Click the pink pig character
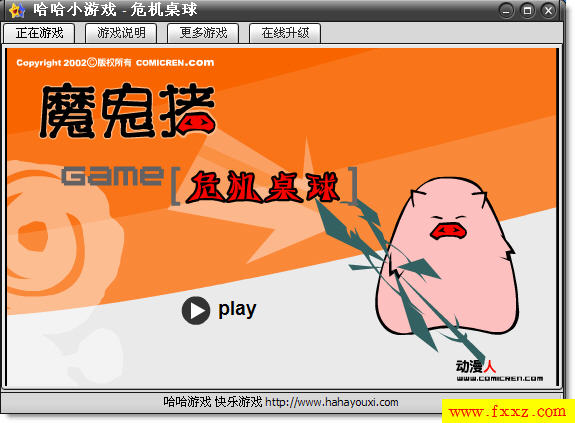The image size is (575, 423). (x=447, y=257)
